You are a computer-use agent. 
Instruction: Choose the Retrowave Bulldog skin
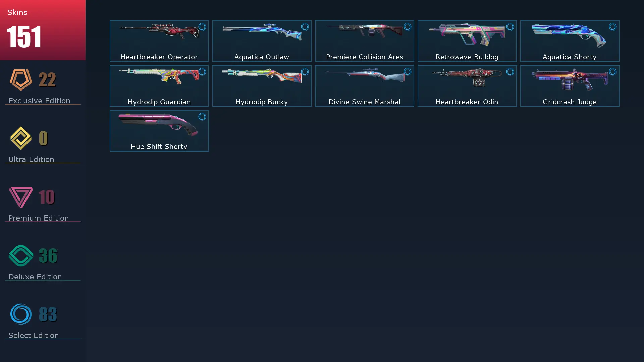tap(467, 41)
